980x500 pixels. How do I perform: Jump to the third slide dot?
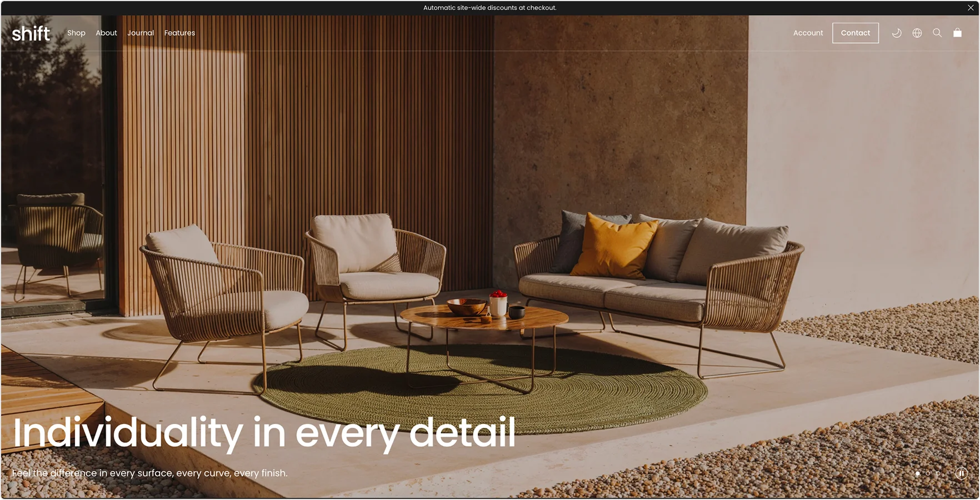938,474
